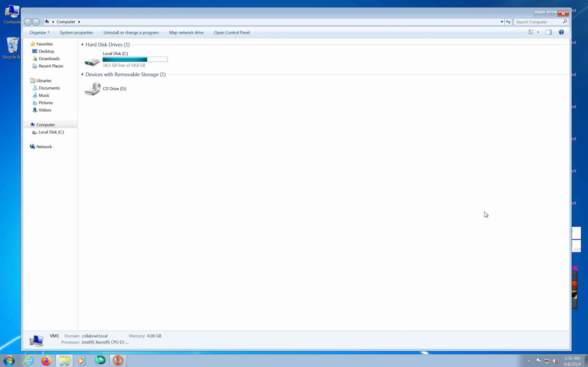This screenshot has height=367, width=588.
Task: Click the refresh button beside address bar
Action: point(508,22)
